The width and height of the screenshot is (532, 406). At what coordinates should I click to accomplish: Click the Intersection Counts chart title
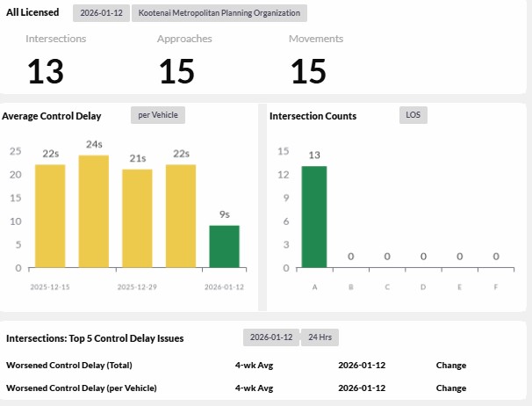pyautogui.click(x=313, y=116)
